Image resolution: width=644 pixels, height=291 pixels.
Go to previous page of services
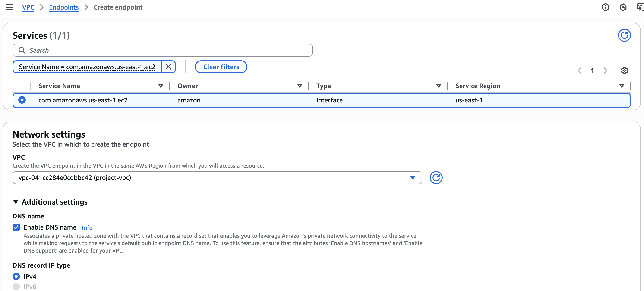coord(580,70)
